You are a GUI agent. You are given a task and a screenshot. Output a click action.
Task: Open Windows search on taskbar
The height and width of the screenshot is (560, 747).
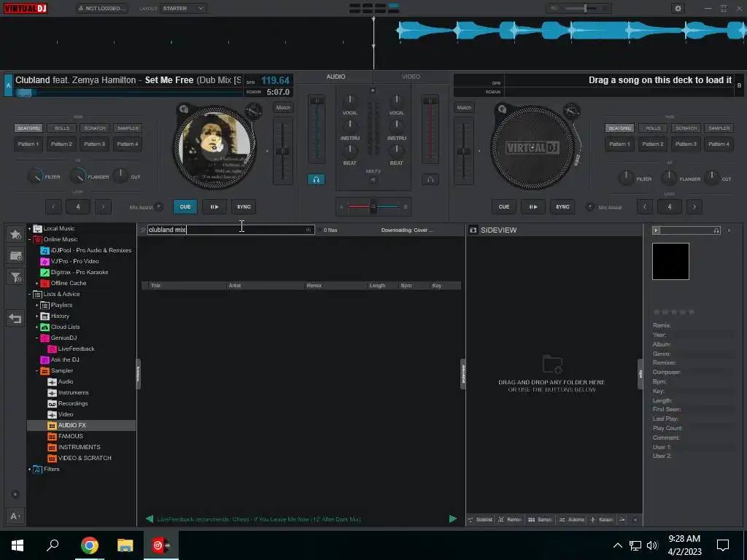[53, 545]
